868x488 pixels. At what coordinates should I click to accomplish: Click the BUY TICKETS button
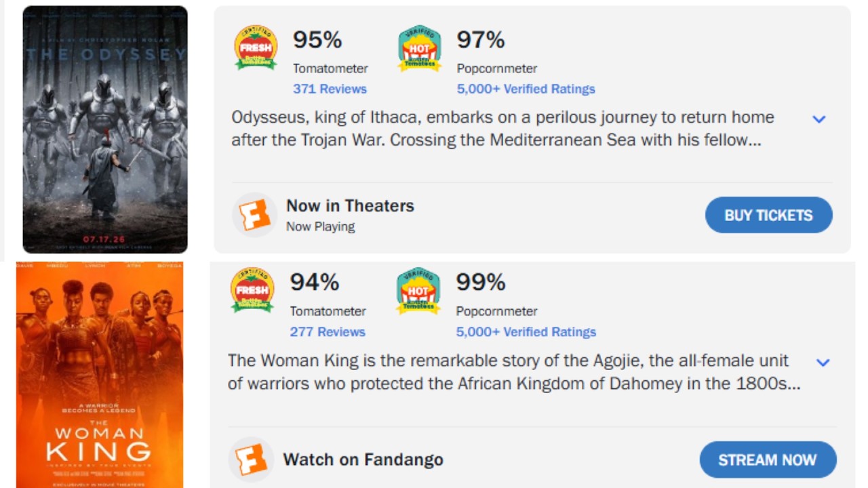coord(768,216)
